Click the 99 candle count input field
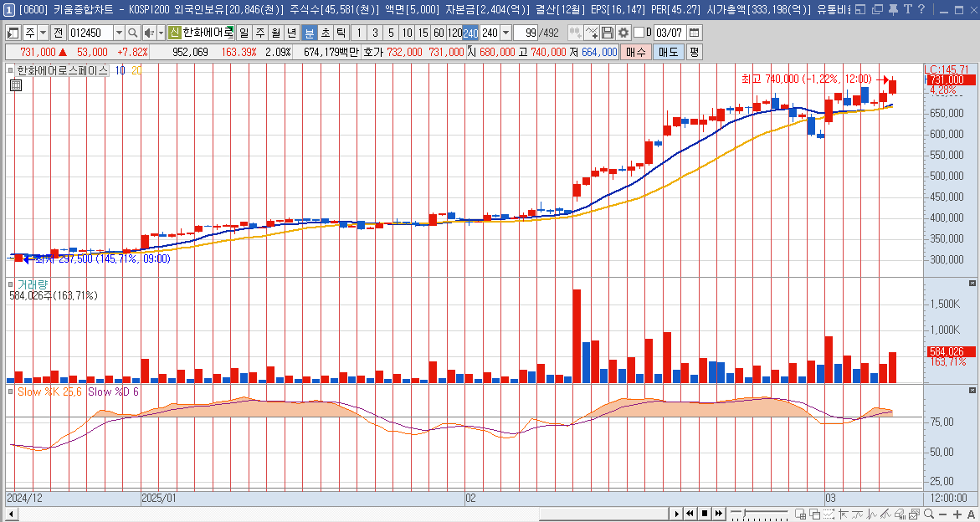 tap(526, 33)
